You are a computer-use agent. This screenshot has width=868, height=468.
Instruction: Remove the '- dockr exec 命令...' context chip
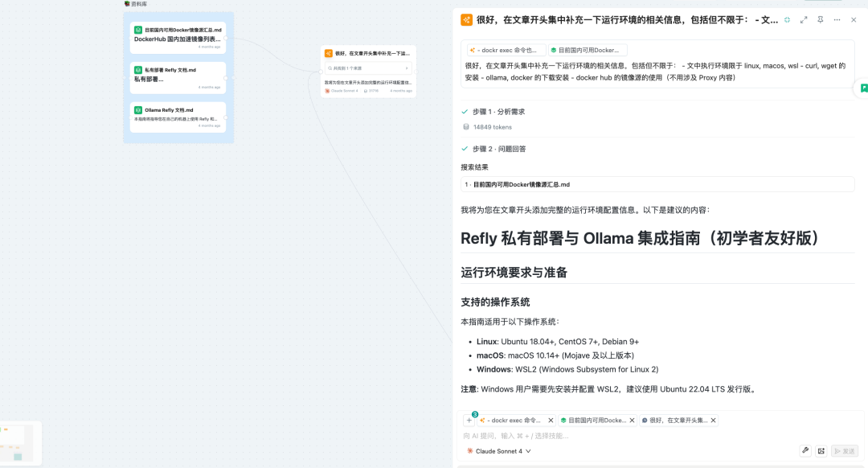551,421
